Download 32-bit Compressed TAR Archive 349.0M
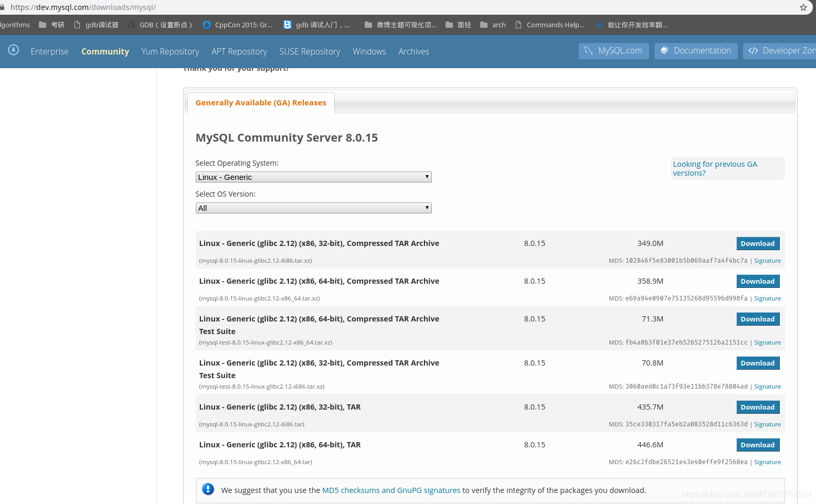The image size is (816, 504). click(758, 243)
